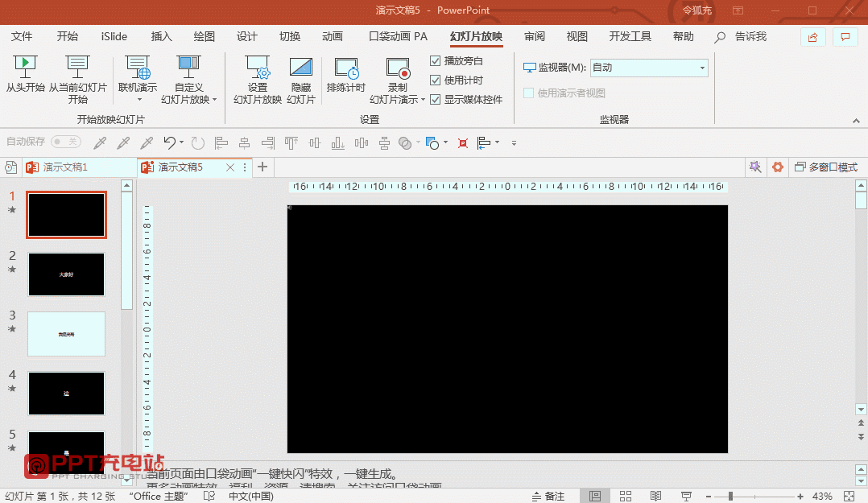Click the 录制幻灯片演示 record icon
This screenshot has width=868, height=503.
(x=397, y=68)
